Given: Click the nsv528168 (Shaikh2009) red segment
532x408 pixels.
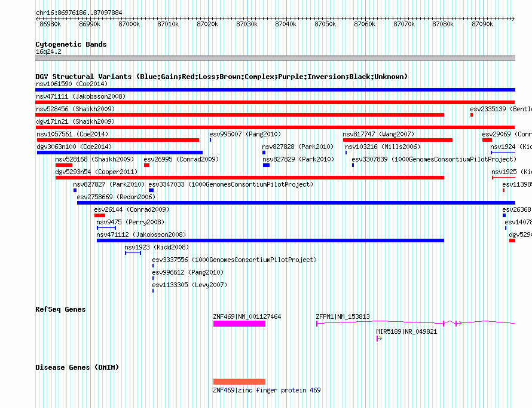Looking at the screenshot, I should (x=64, y=165).
